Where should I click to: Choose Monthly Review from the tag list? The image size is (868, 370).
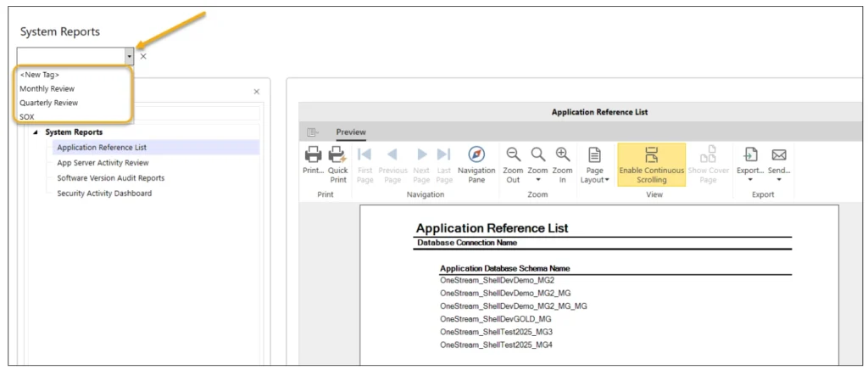47,88
